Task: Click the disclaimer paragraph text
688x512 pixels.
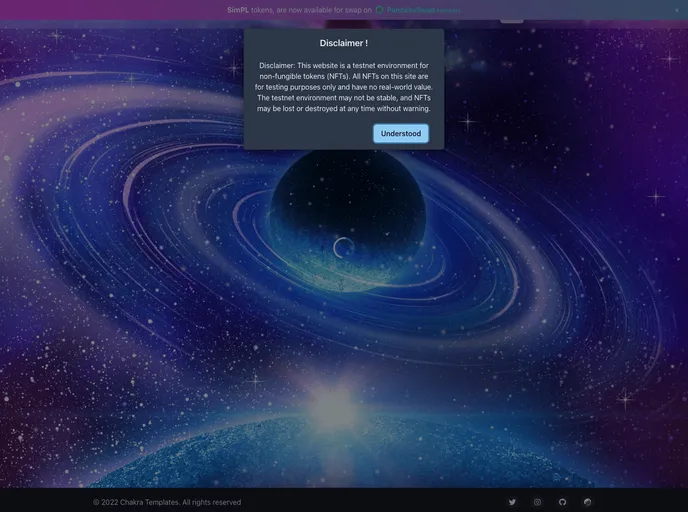Action: pyautogui.click(x=343, y=87)
